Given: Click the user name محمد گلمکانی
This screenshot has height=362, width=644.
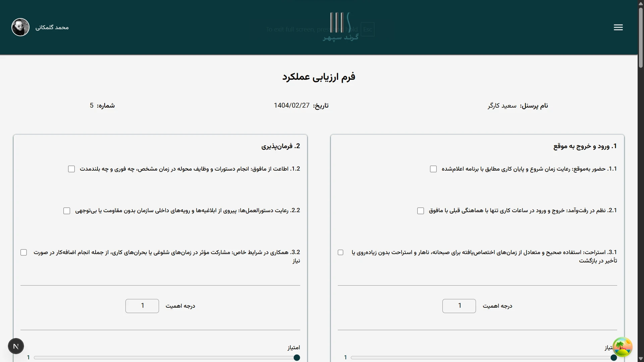Looking at the screenshot, I should point(52,27).
